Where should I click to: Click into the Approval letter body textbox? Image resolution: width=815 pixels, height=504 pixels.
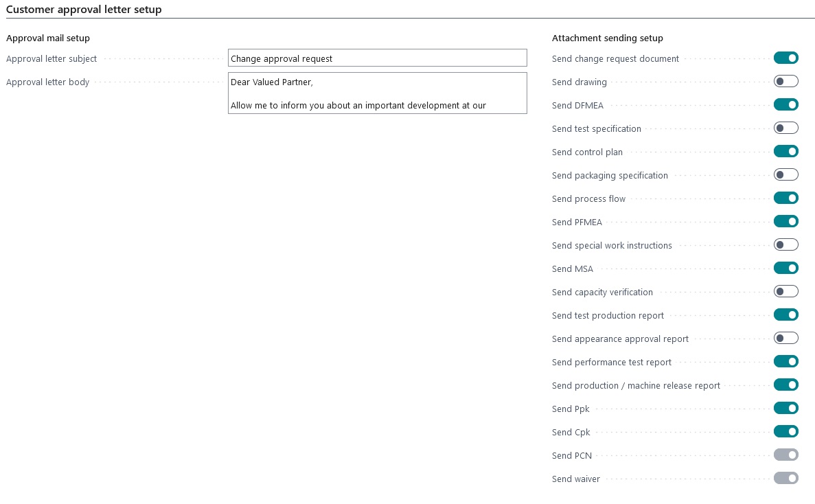point(377,93)
